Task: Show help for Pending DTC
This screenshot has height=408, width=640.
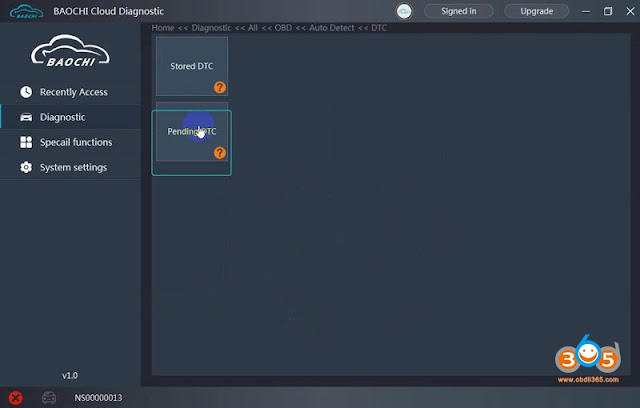Action: pyautogui.click(x=220, y=153)
